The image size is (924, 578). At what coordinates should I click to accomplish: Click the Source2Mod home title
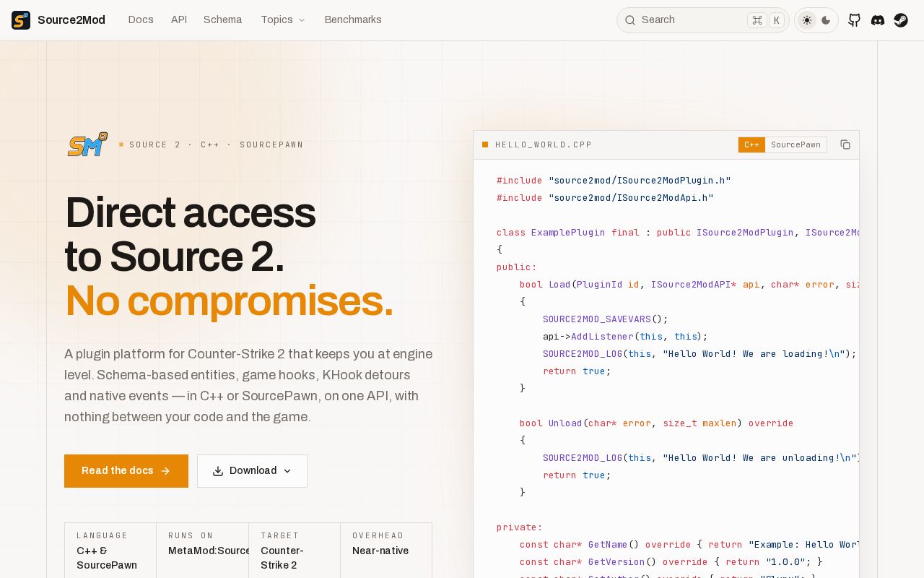coord(71,20)
